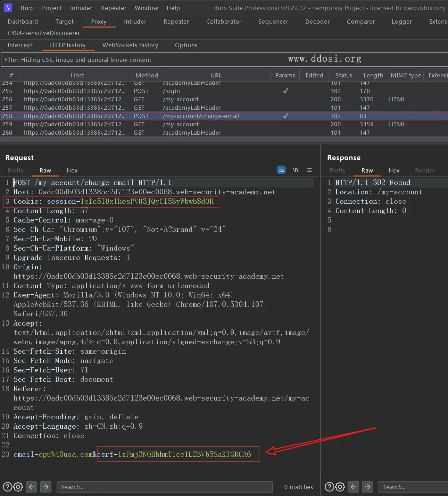Sort history by Status column header

(343, 75)
